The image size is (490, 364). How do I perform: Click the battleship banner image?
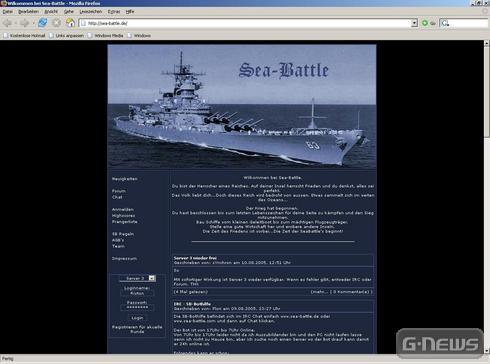(242, 106)
